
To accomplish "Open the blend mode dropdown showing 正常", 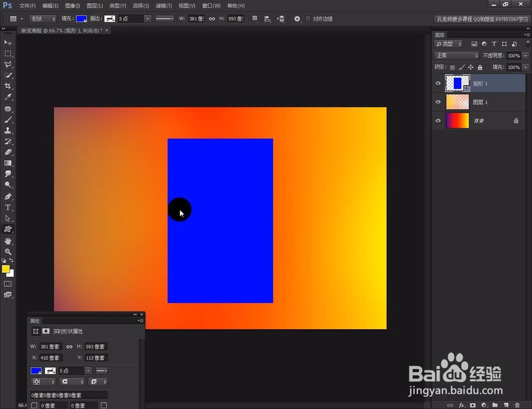I will point(455,55).
